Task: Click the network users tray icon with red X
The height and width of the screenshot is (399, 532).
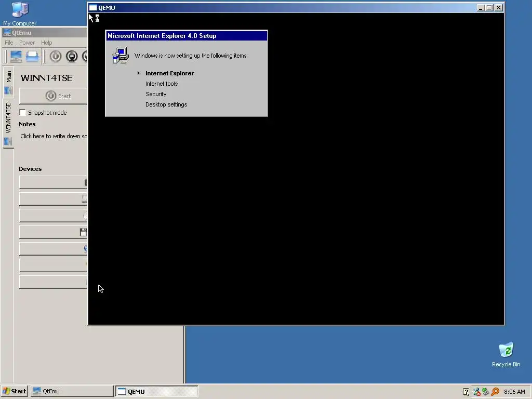Action: point(477,392)
